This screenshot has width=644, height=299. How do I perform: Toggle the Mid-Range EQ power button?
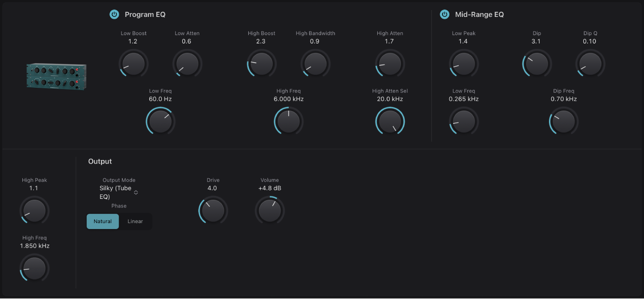(x=444, y=14)
